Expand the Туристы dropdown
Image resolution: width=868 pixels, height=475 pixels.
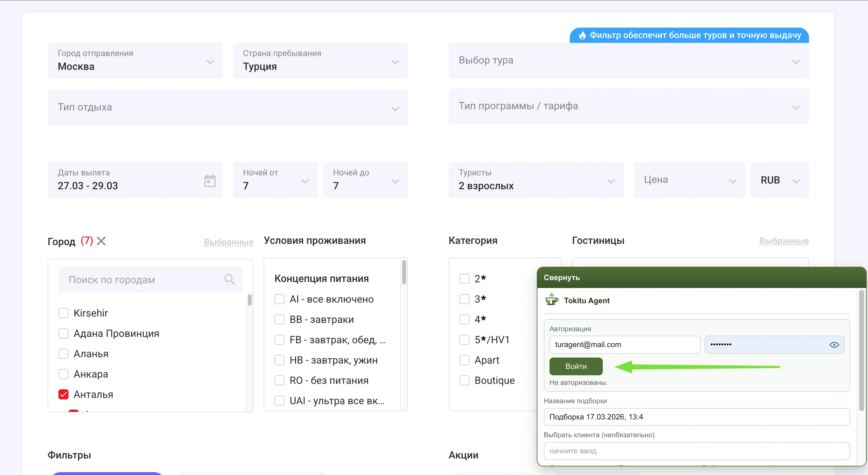pyautogui.click(x=536, y=180)
